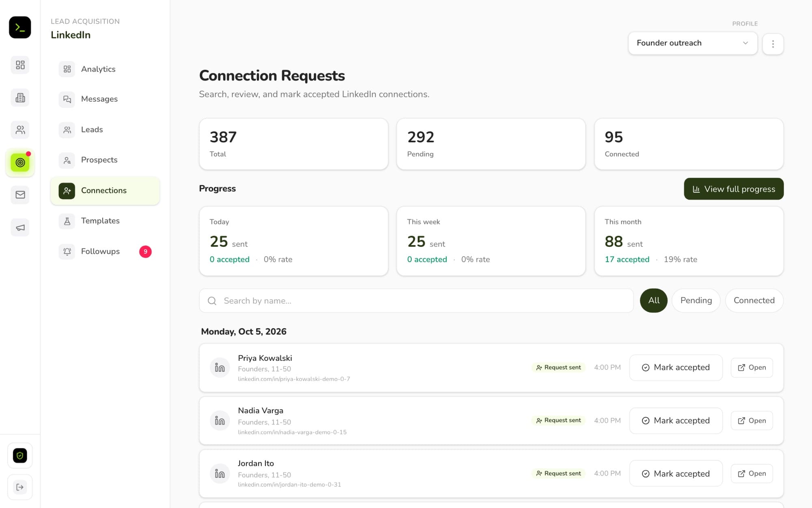Click the search magnifier icon
This screenshot has width=812, height=508.
click(x=212, y=301)
